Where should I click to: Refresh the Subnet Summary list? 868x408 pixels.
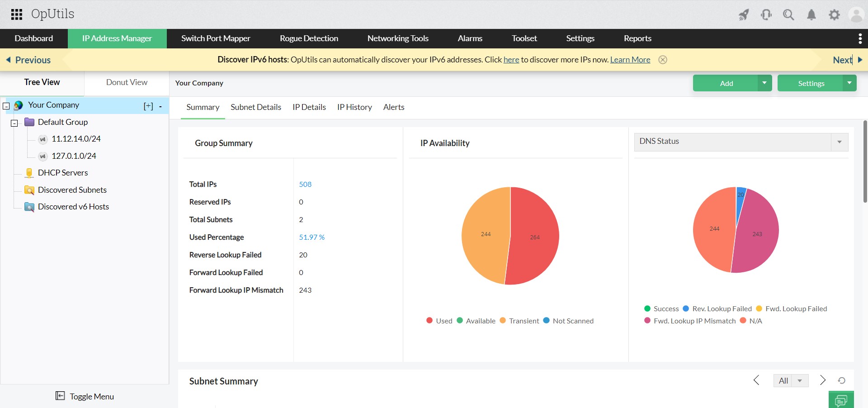[x=842, y=381]
